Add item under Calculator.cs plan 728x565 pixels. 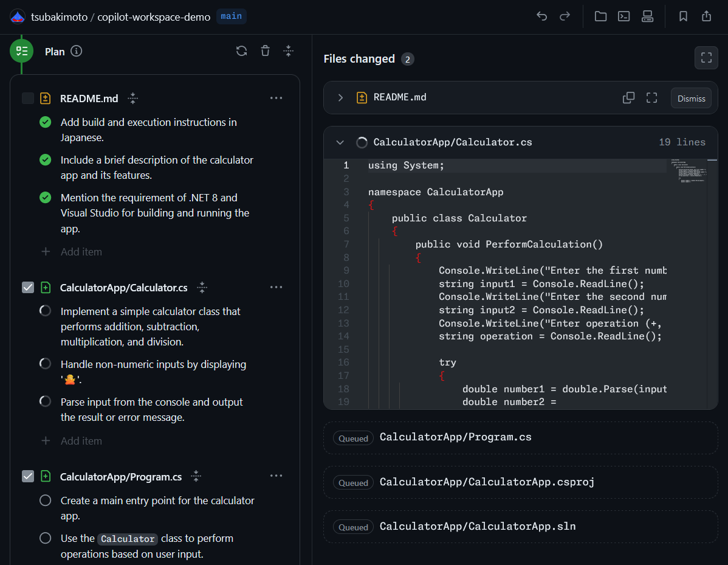[x=72, y=440]
